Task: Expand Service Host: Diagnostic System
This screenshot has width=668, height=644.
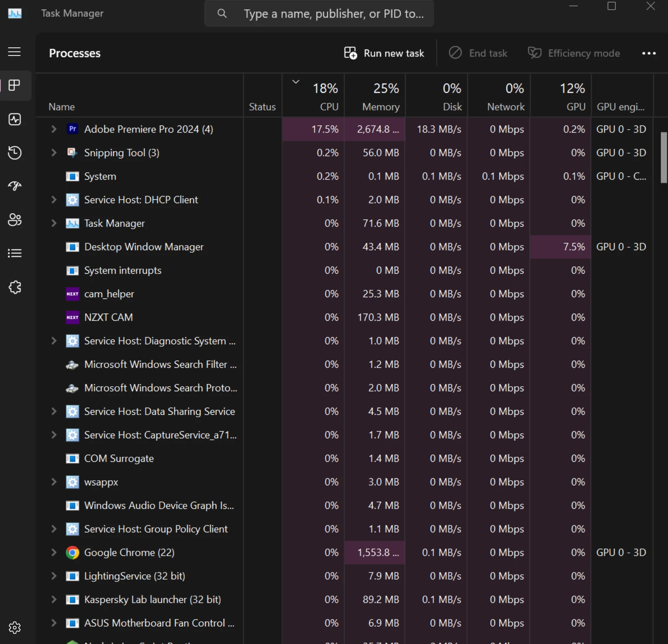Action: click(x=54, y=340)
